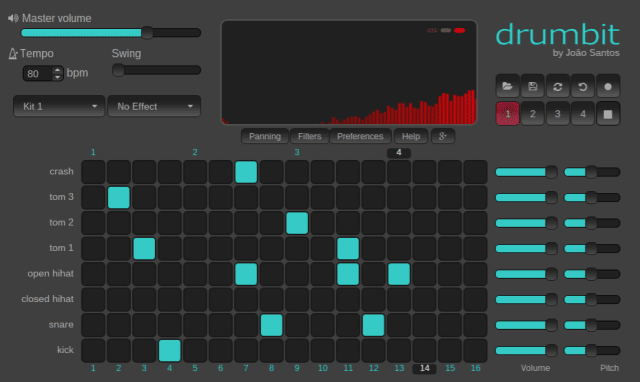Toggle closed hihat on step 5
Viewport: 640px width, 382px height.
coord(195,300)
